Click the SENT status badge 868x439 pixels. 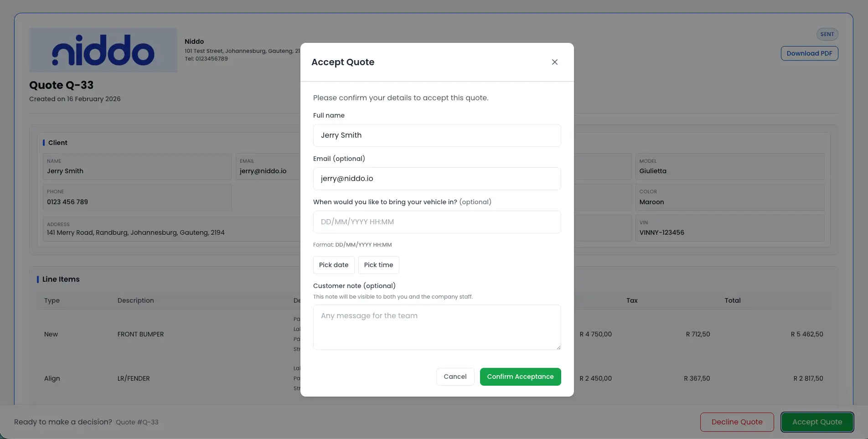827,34
